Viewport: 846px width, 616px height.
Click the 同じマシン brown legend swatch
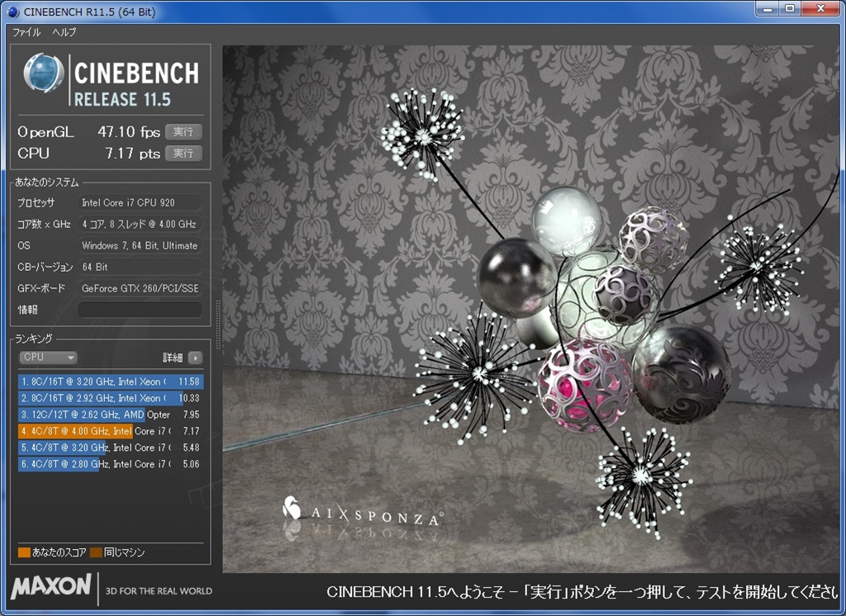[96, 552]
